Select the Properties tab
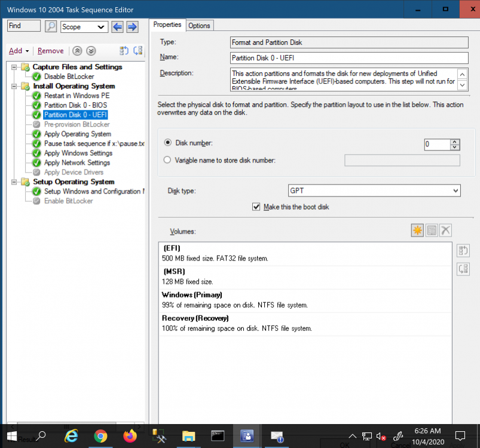Image resolution: width=480 pixels, height=448 pixels. [x=167, y=24]
